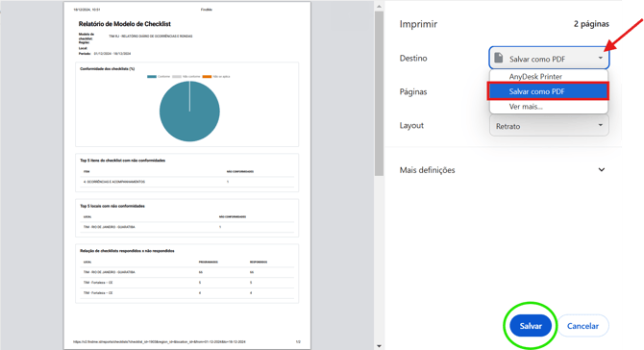Viewport: 644px width, 350px height.
Task: Click the Mais definições chevron icon
Action: [602, 169]
